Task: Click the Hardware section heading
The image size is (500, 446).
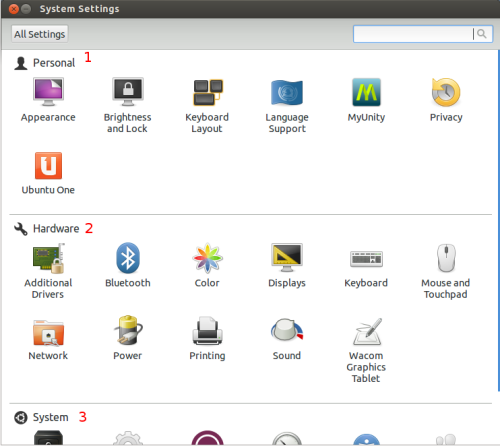Action: (x=56, y=229)
